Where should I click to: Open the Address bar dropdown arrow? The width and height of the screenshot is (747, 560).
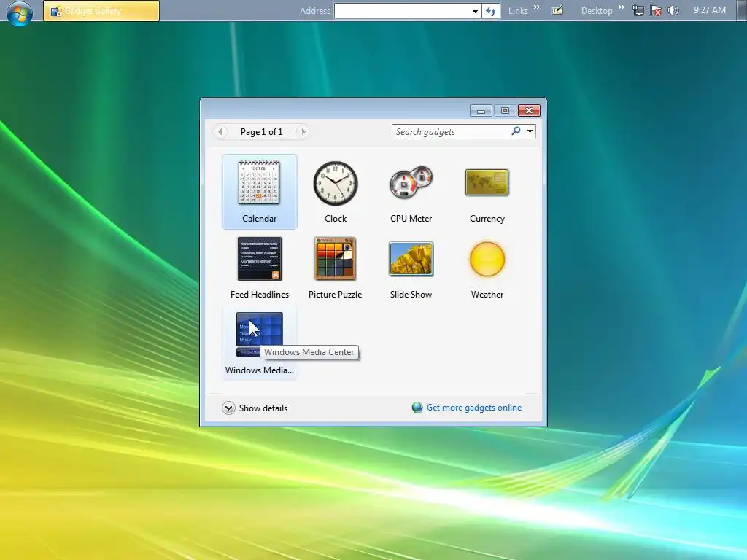(x=475, y=11)
